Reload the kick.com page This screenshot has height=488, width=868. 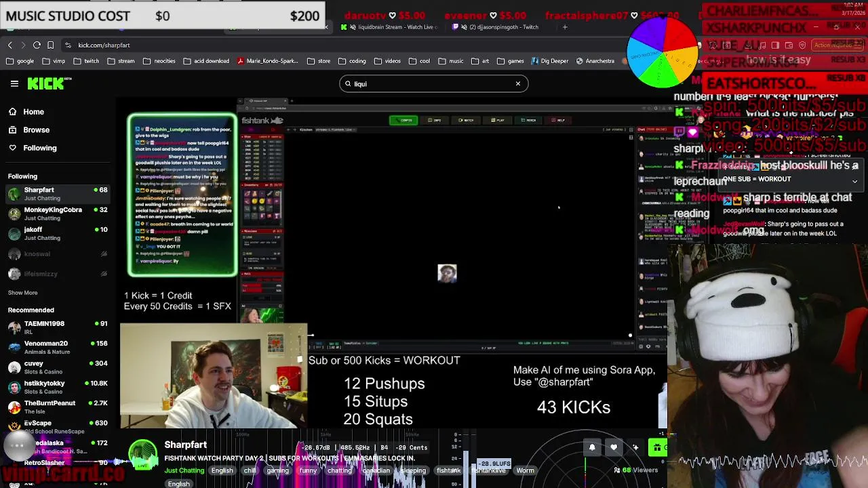pyautogui.click(x=37, y=45)
